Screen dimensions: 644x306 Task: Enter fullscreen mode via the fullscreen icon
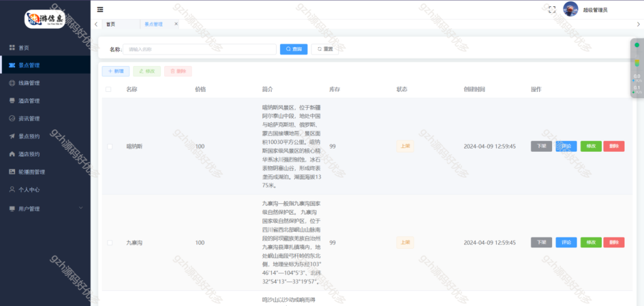tap(552, 9)
